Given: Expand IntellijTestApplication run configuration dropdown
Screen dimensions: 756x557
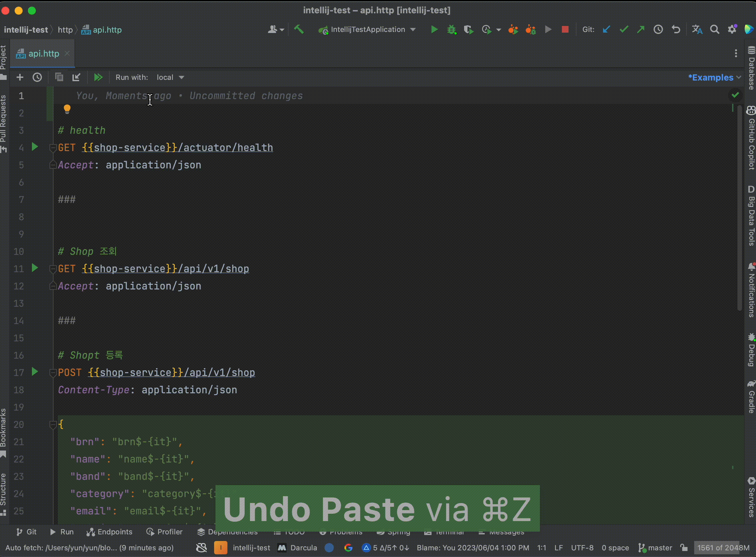Looking at the screenshot, I should [413, 30].
